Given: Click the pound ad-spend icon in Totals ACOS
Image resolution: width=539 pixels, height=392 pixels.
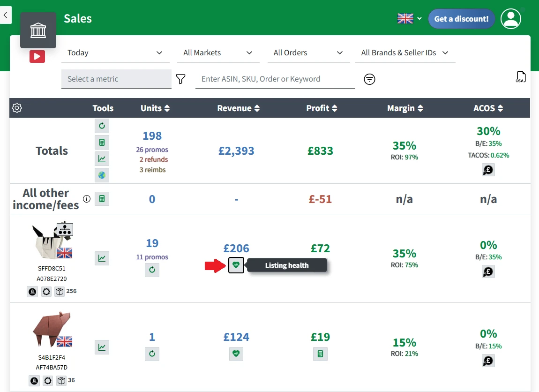Looking at the screenshot, I should (488, 170).
